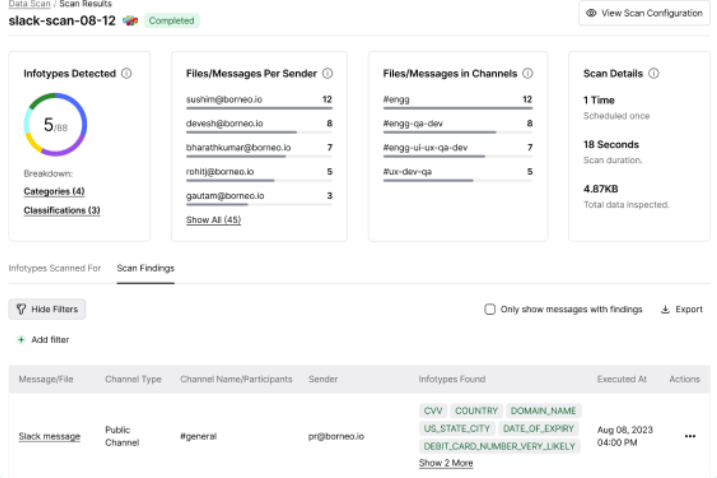Click info icon beside Files/Messages in Channels
The width and height of the screenshot is (717, 478).
tap(527, 73)
